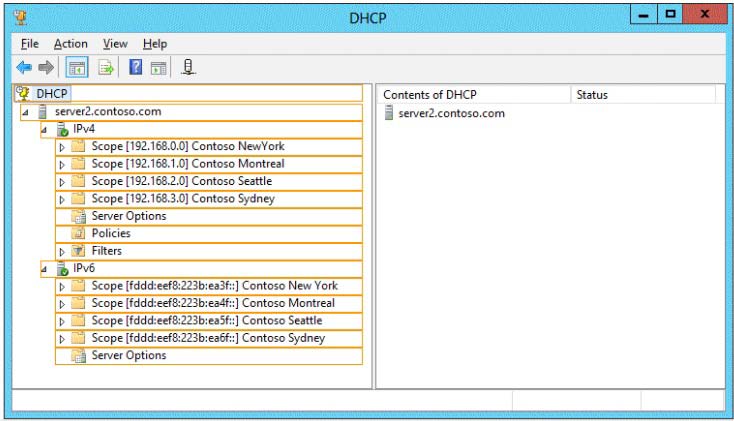
Task: Click the Export List toolbar icon
Action: tap(106, 67)
